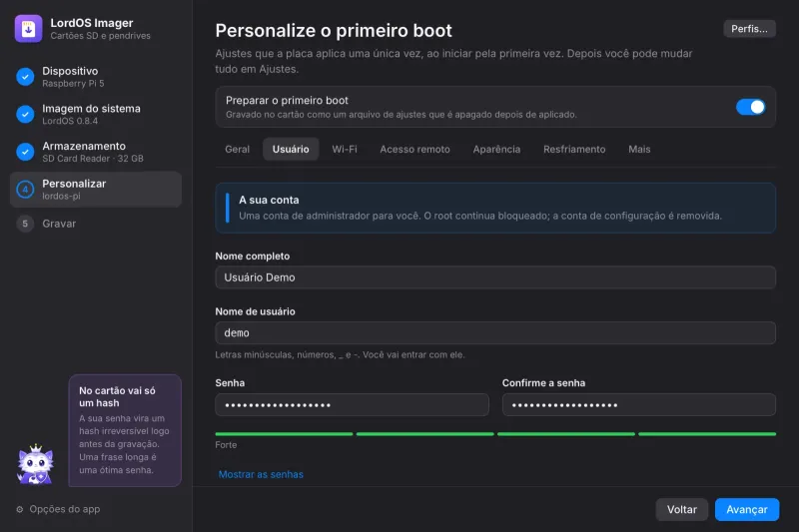Toggle the Preparar o primeiro boot switch
The height and width of the screenshot is (532, 799).
pyautogui.click(x=750, y=107)
